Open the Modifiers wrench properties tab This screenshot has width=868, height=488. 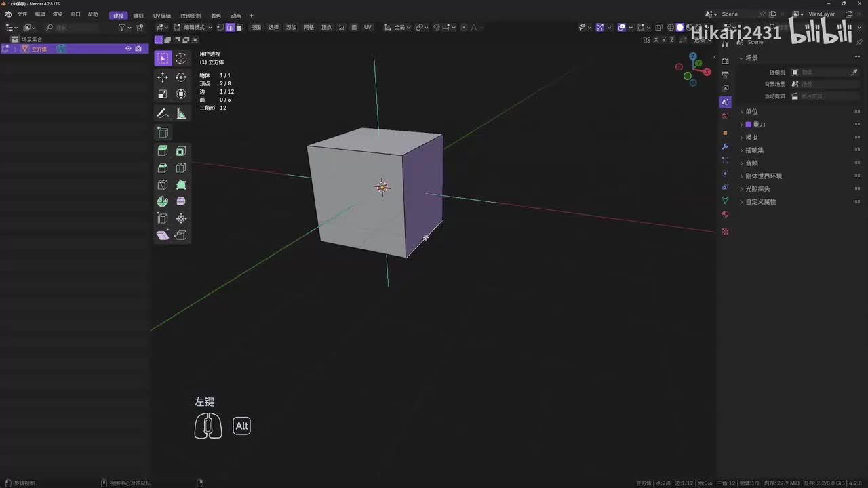[x=725, y=146]
